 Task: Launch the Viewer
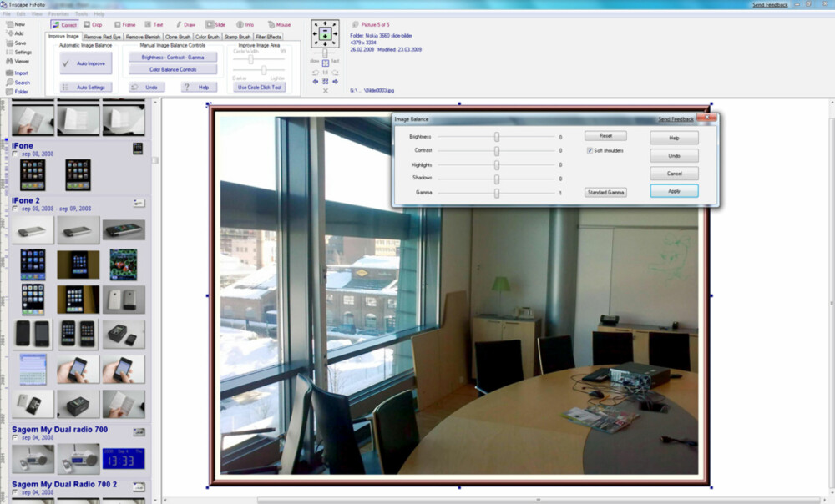[x=17, y=61]
